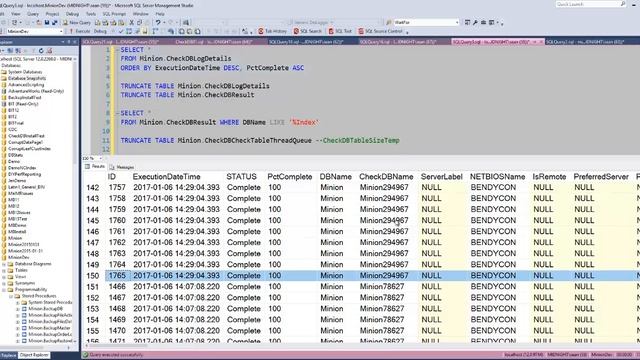The height and width of the screenshot is (360, 640).
Task: Open the Debug menu
Action: click(72, 14)
